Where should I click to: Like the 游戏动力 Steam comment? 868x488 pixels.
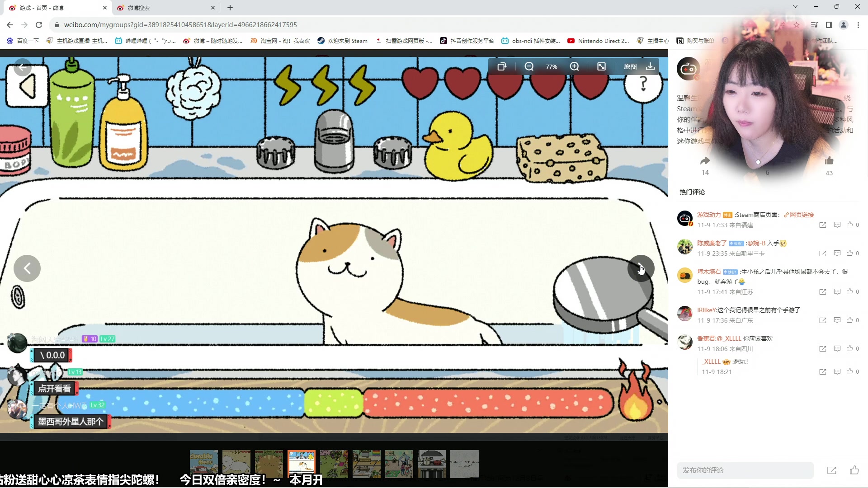pyautogui.click(x=850, y=225)
